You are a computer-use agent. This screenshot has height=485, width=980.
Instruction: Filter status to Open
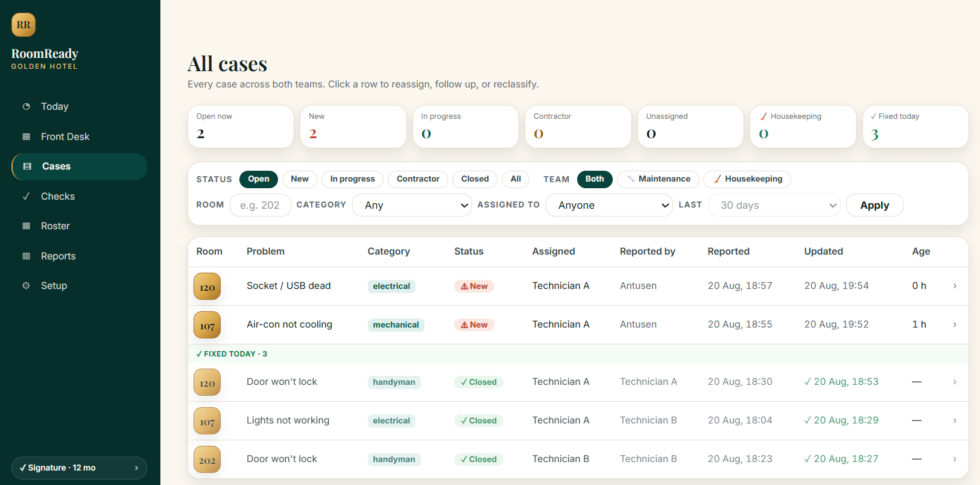[259, 179]
